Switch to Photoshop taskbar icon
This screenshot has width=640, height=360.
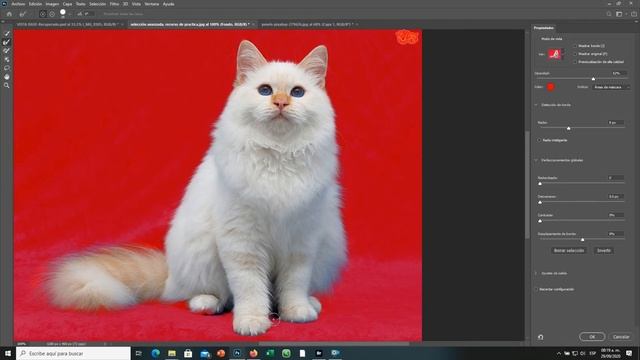pyautogui.click(x=237, y=353)
